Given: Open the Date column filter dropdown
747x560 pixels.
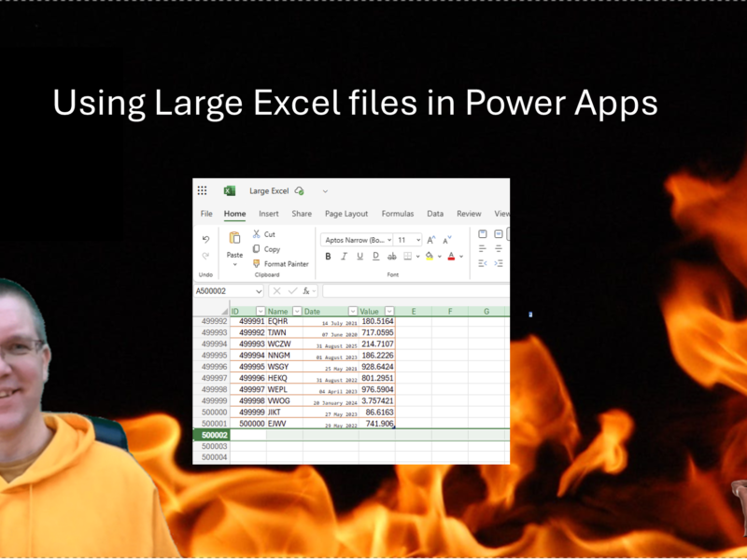Looking at the screenshot, I should tap(353, 312).
